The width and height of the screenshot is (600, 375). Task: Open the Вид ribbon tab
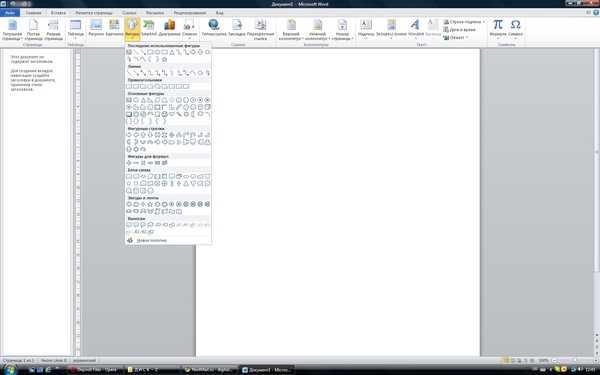click(219, 13)
